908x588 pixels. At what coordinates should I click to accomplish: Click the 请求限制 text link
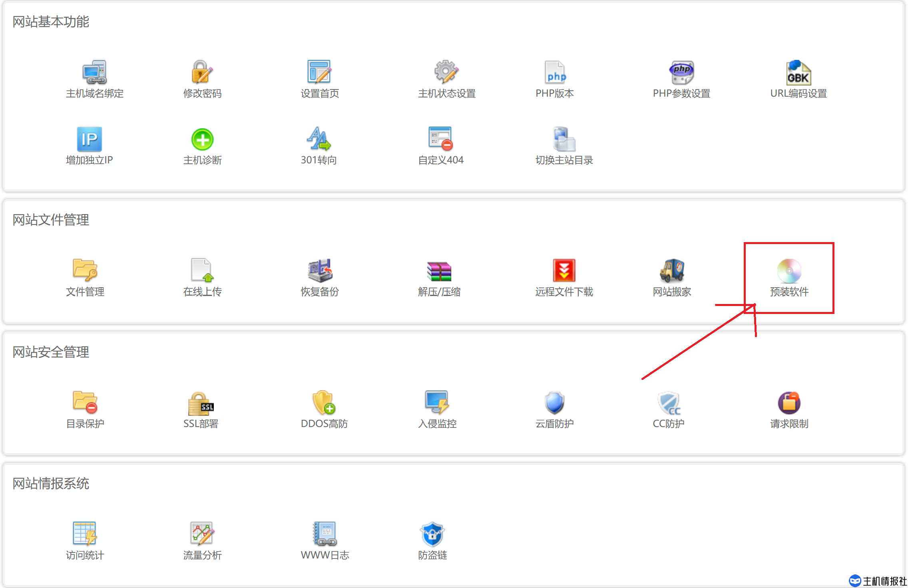click(789, 423)
